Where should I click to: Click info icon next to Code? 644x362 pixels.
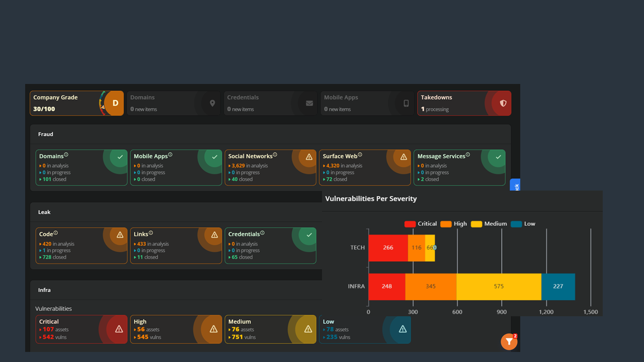[55, 233]
